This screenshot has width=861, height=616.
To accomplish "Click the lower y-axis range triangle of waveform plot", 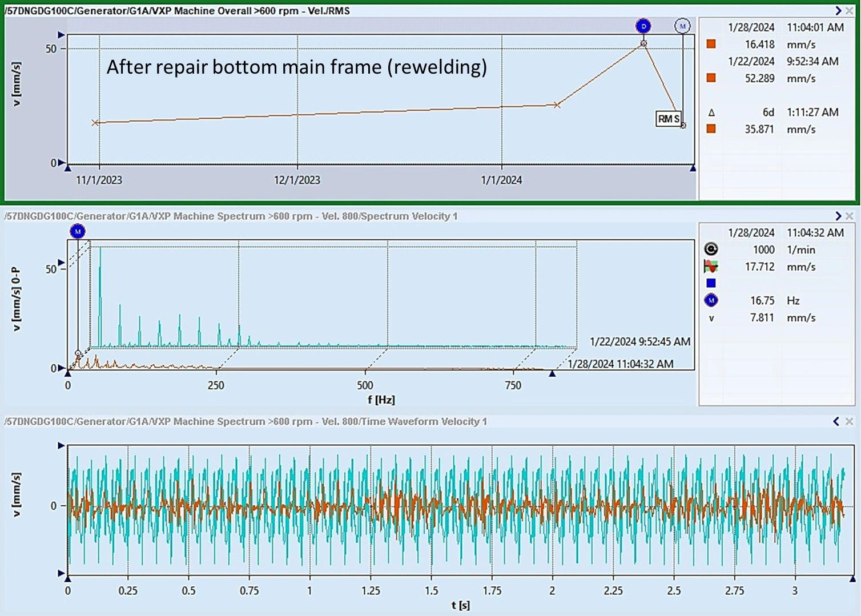I will pyautogui.click(x=62, y=573).
